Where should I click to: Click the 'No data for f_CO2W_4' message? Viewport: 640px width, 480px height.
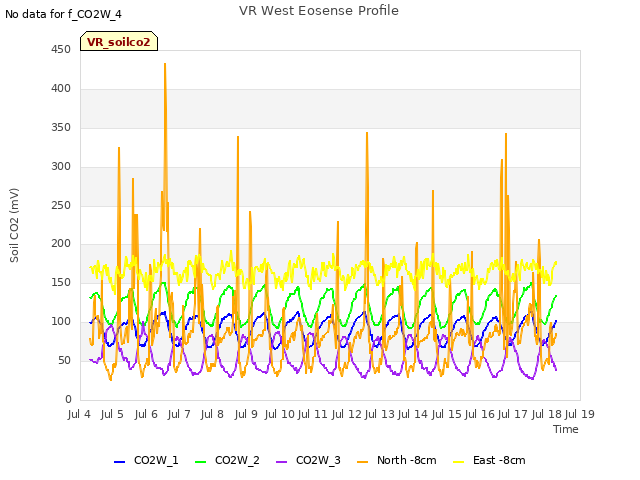click(x=63, y=14)
